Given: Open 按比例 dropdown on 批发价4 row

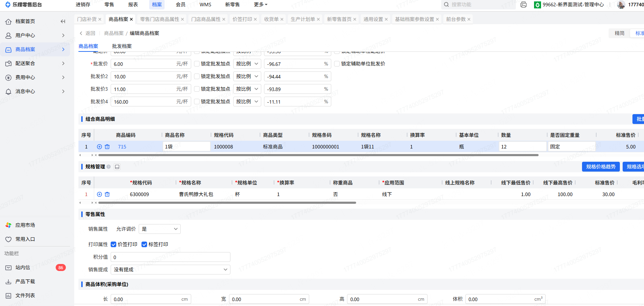Looking at the screenshot, I should click(247, 102).
